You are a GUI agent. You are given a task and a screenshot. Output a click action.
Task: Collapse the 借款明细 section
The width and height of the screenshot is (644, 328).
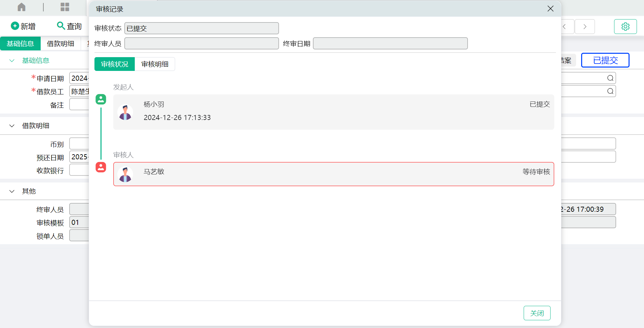pos(12,126)
